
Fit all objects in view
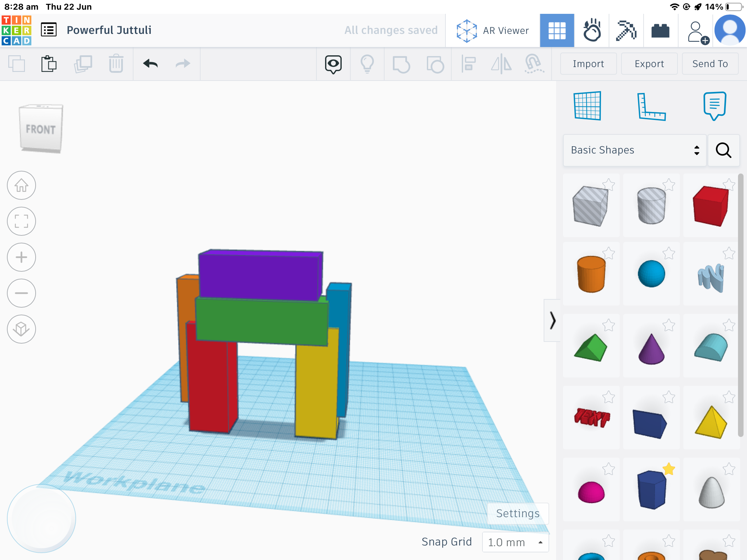point(21,221)
